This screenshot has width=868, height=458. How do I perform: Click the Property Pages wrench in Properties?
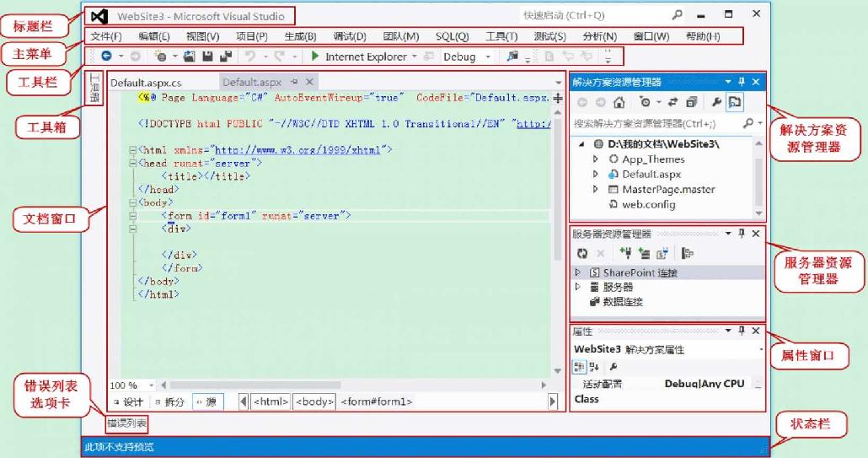click(613, 367)
